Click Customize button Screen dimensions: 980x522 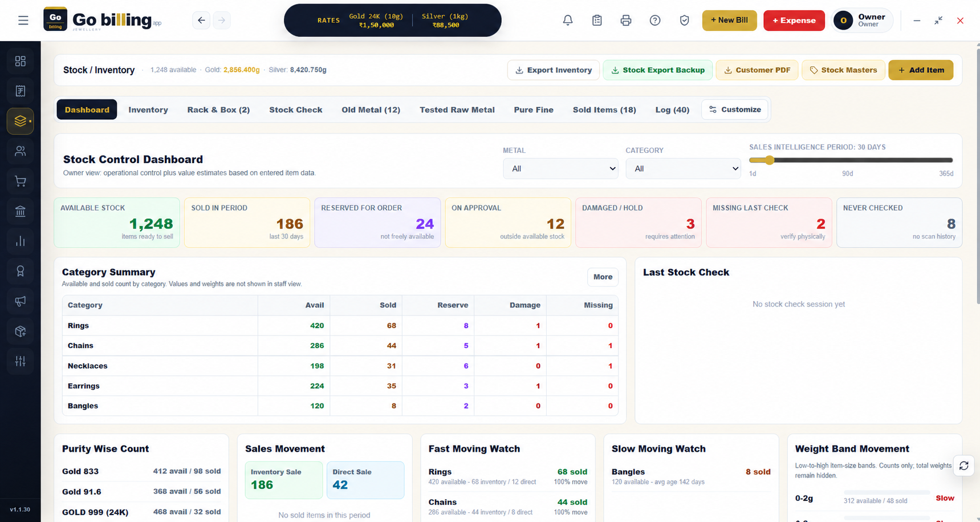pyautogui.click(x=735, y=110)
